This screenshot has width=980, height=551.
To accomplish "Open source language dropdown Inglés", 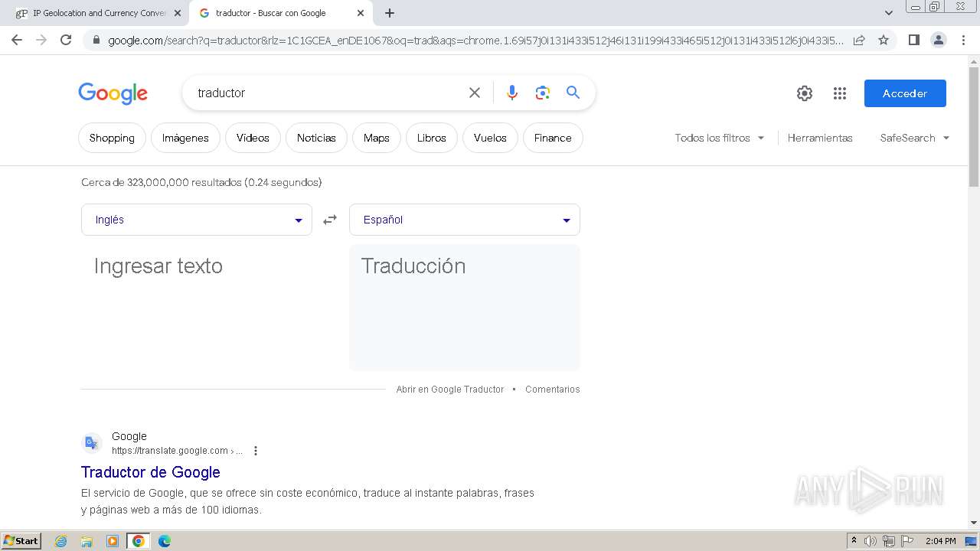I will click(x=197, y=220).
